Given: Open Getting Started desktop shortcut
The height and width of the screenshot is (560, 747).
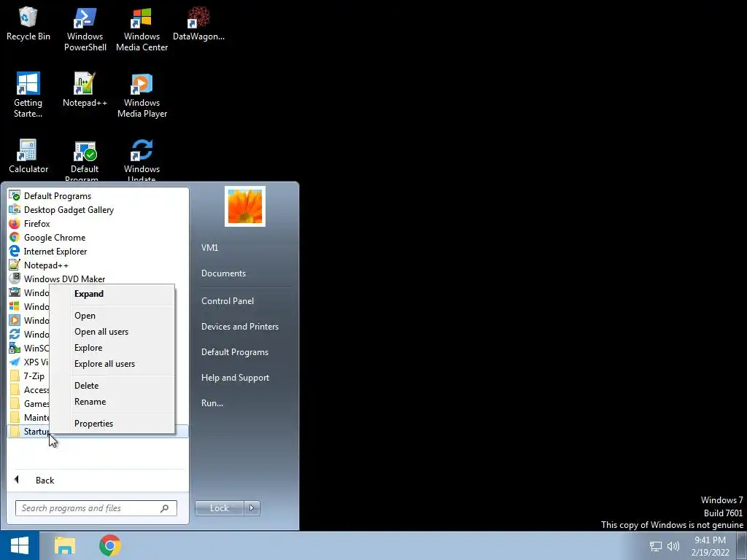Looking at the screenshot, I should pyautogui.click(x=28, y=95).
